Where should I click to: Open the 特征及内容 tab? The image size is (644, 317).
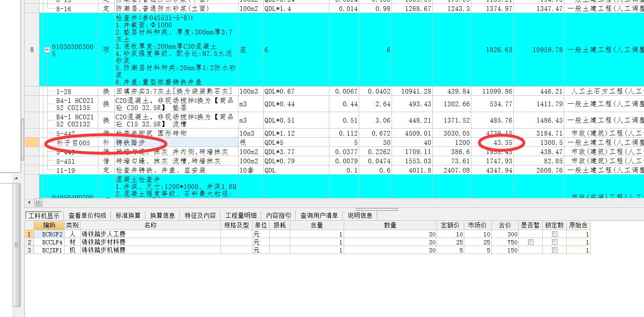click(200, 215)
